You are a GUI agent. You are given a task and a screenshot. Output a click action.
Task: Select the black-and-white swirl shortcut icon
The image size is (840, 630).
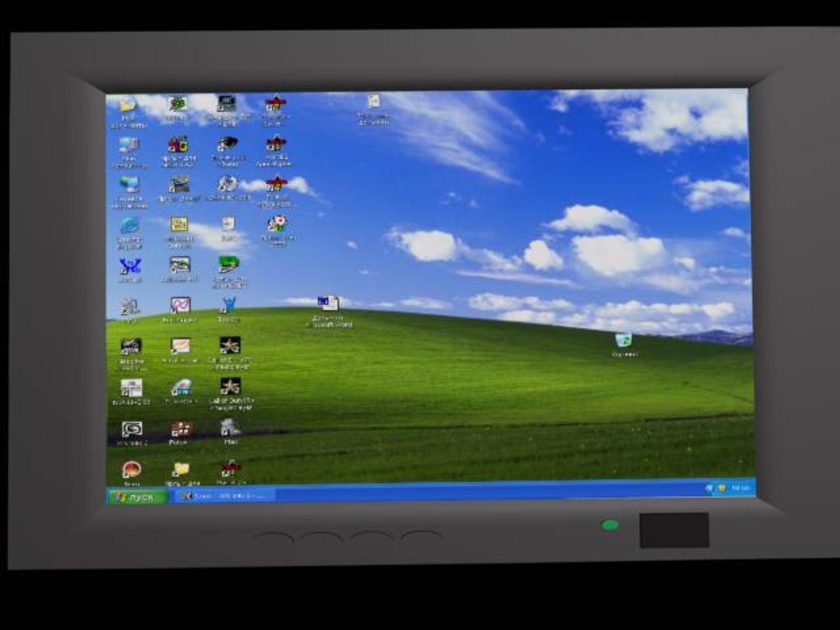tap(132, 430)
